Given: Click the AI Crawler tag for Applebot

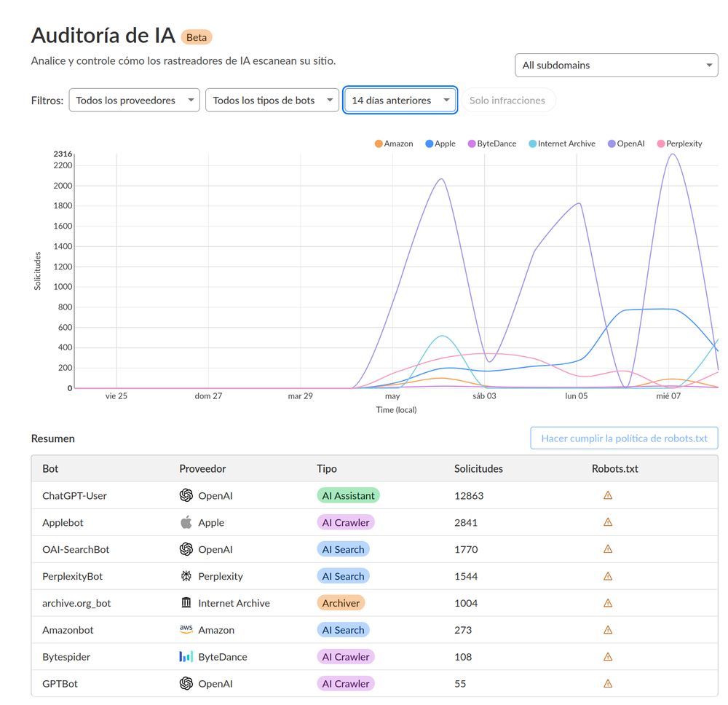Looking at the screenshot, I should pos(345,522).
